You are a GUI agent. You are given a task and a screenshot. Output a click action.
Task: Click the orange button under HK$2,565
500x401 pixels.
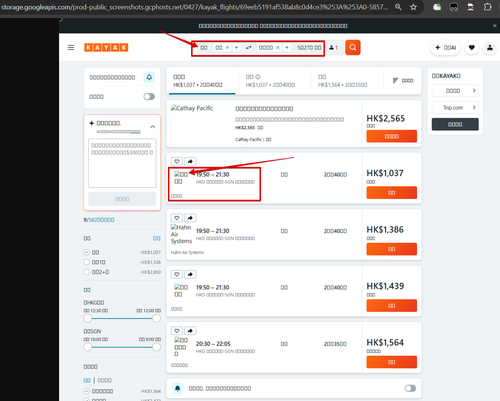click(392, 136)
